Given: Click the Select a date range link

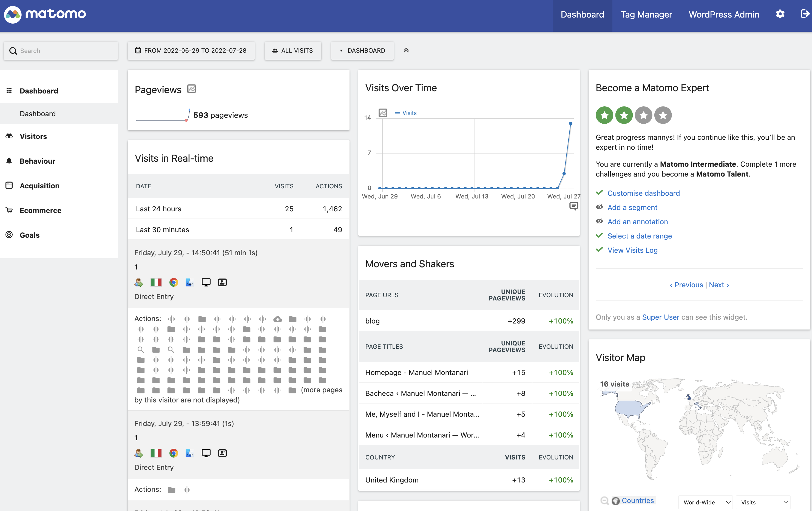Looking at the screenshot, I should (x=640, y=236).
